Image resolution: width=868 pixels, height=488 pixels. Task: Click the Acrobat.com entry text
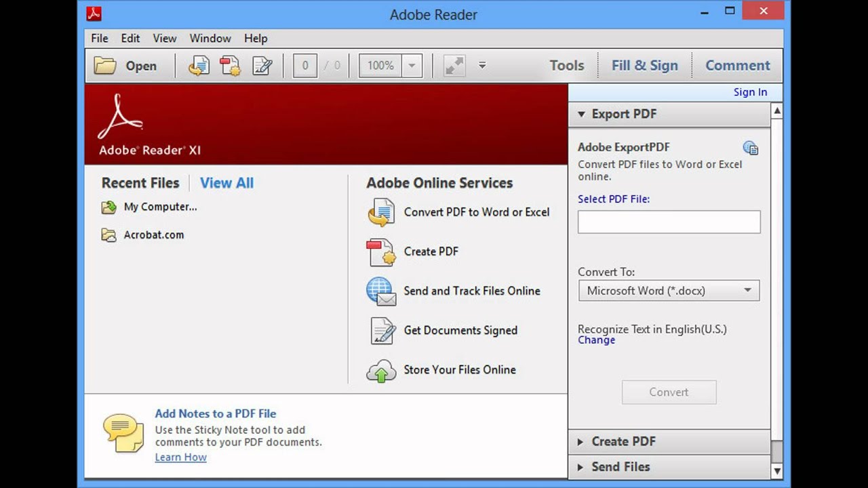click(x=154, y=235)
